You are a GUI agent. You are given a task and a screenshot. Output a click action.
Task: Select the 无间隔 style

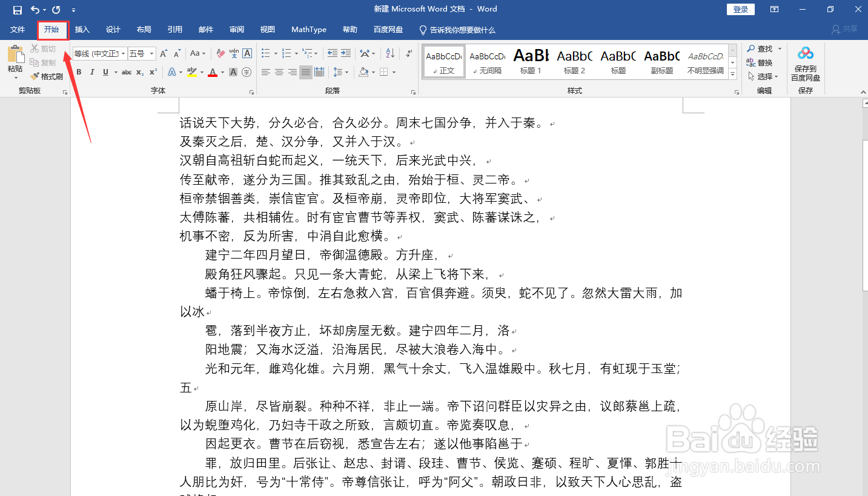click(488, 62)
